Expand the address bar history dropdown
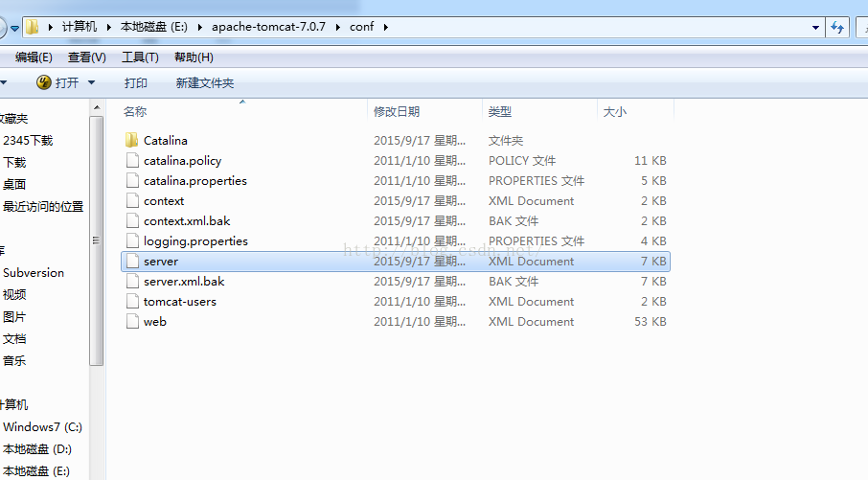Screen dimensions: 868x480 815,27
